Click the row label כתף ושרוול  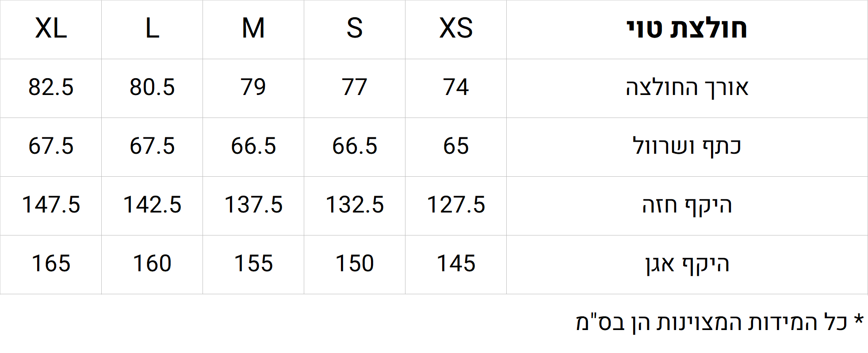(687, 146)
